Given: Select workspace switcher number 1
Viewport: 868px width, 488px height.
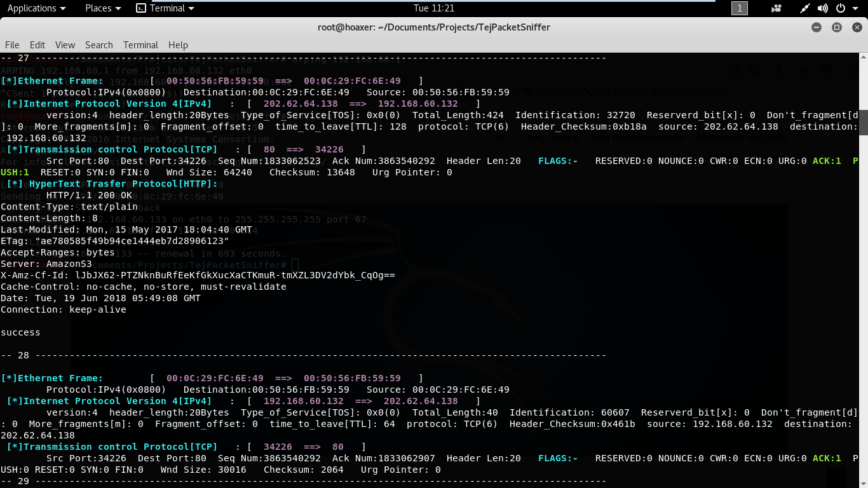Looking at the screenshot, I should [740, 8].
